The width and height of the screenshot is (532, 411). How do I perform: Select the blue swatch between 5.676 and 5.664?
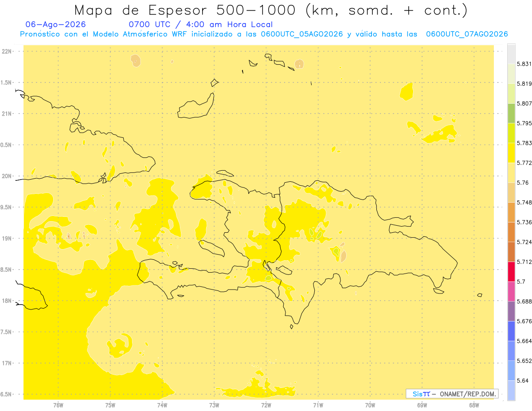tap(512, 331)
